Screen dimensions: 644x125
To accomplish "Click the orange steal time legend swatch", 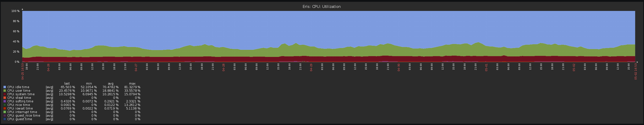I will (5, 98).
